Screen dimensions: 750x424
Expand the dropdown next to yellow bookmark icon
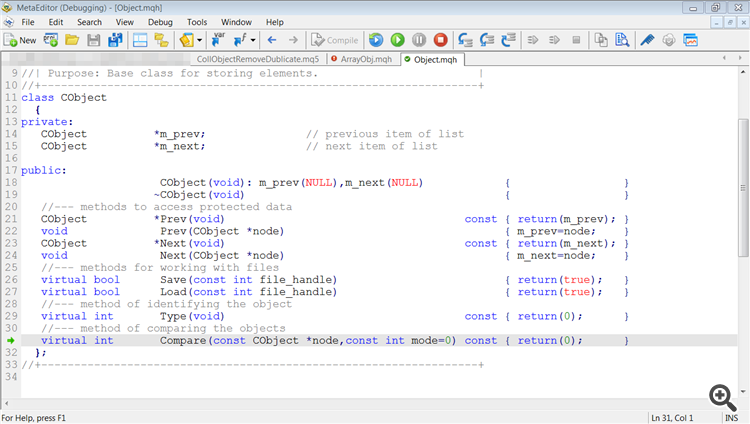199,40
